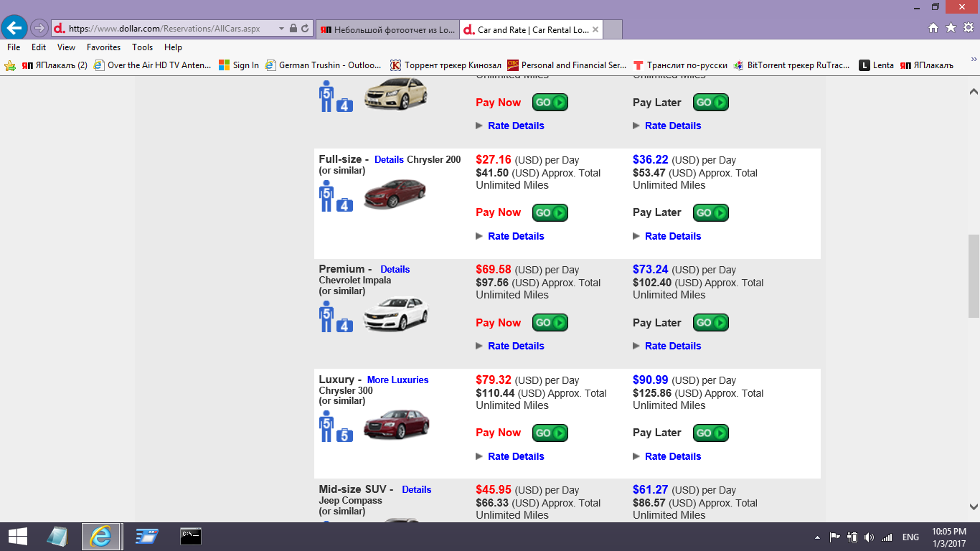Open Details link for Premium class
This screenshot has height=551, width=980.
point(395,270)
